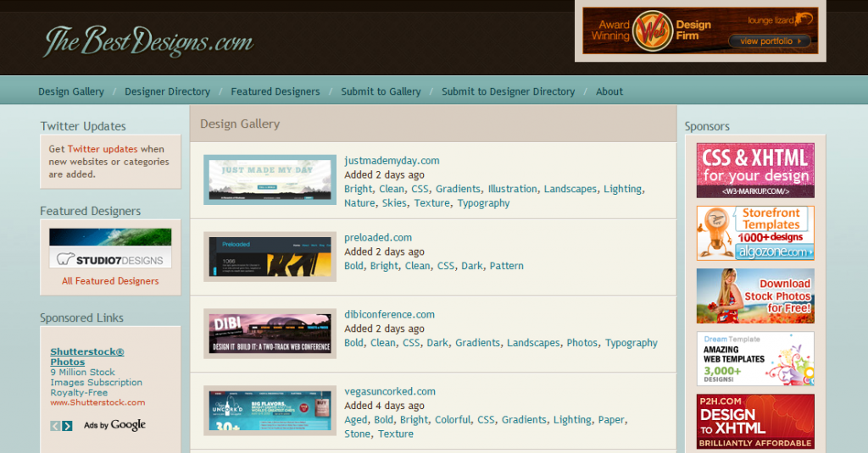The height and width of the screenshot is (453, 868).
Task: Click the Storefront Templates algozone ad
Action: click(755, 233)
